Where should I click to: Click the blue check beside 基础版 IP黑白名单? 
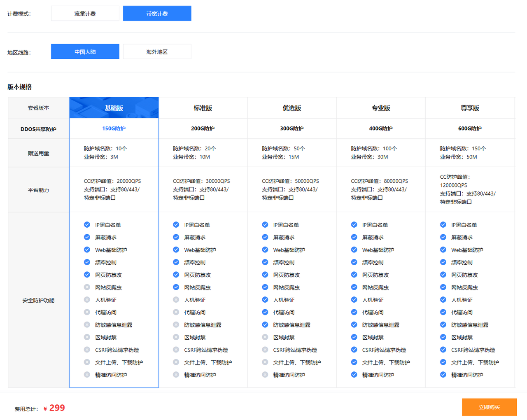coord(87,225)
